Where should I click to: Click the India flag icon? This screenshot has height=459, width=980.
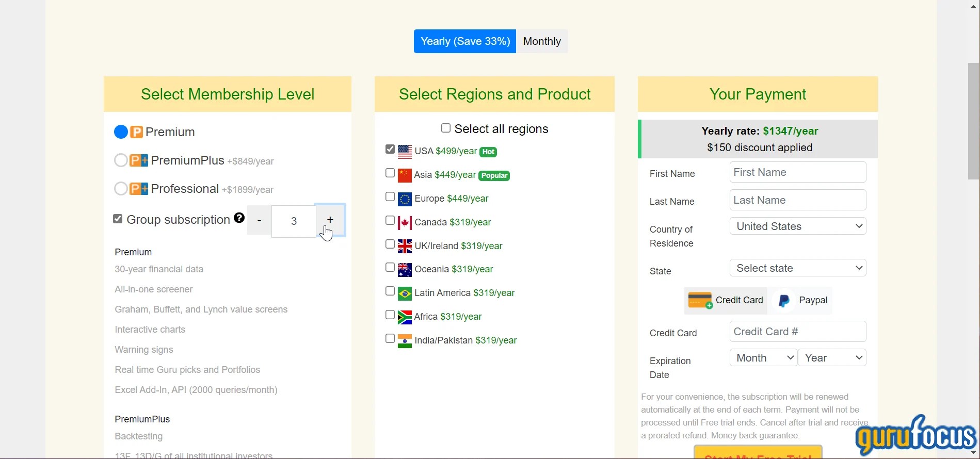click(x=405, y=341)
